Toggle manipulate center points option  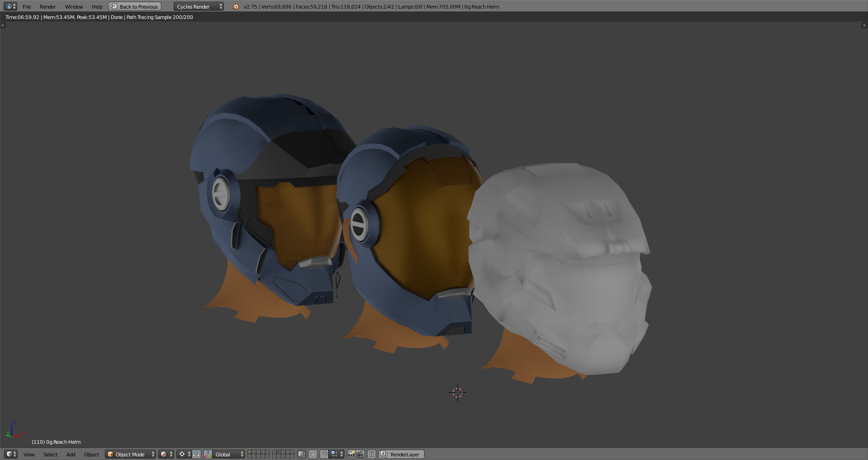tap(196, 454)
